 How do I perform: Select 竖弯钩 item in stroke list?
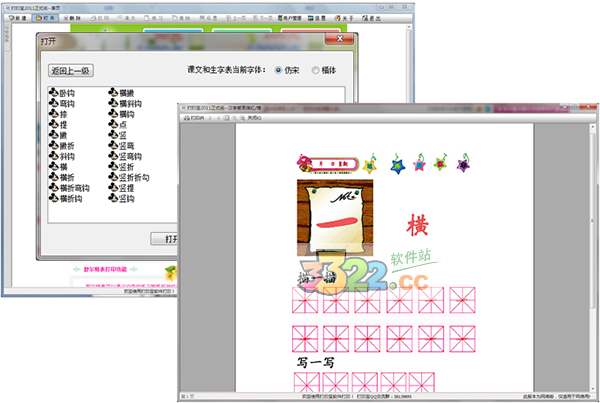pos(125,157)
